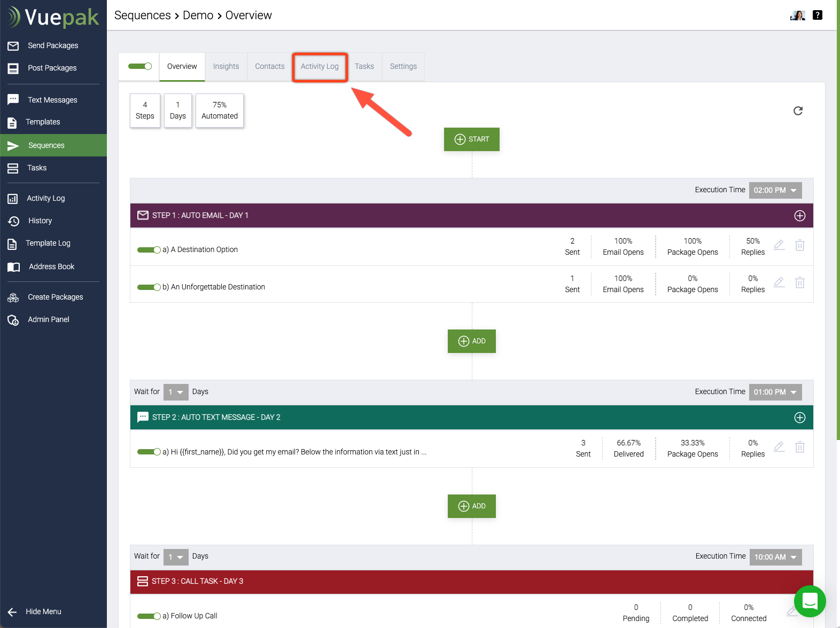840x628 pixels.
Task: Click the user profile avatar
Action: coord(797,15)
